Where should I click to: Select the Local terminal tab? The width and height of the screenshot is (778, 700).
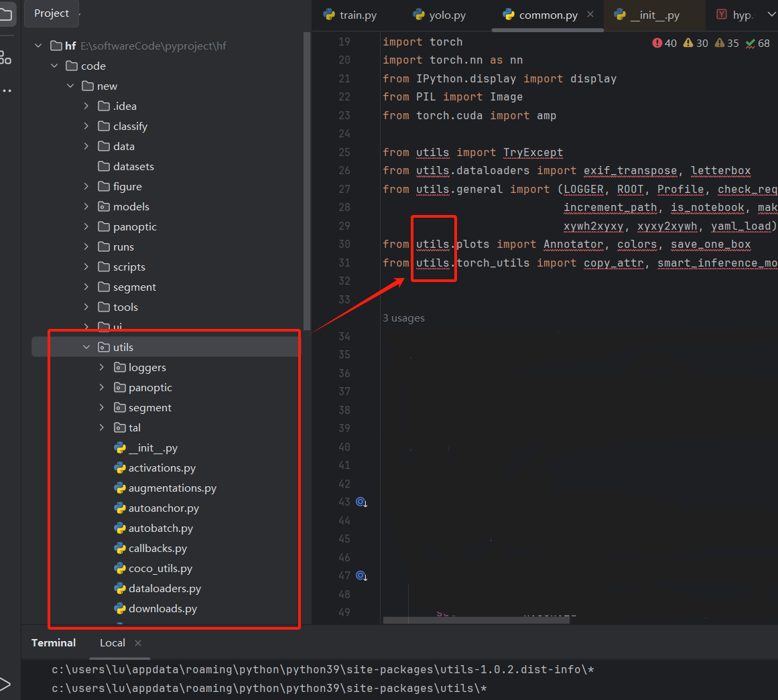[x=112, y=642]
